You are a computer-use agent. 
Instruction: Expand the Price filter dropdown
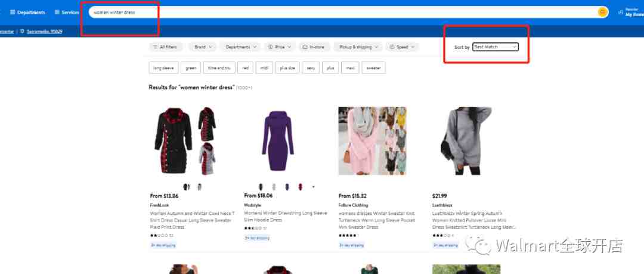point(279,47)
